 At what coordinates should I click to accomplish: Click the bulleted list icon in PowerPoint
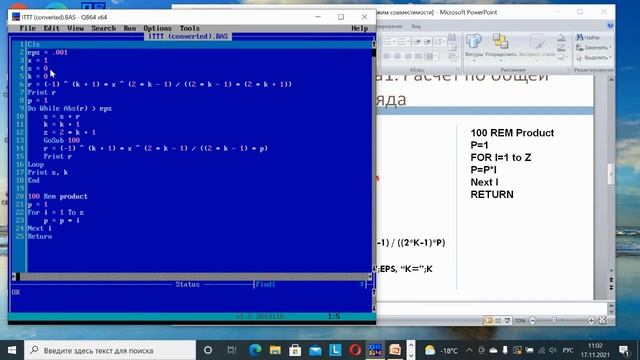[389, 42]
